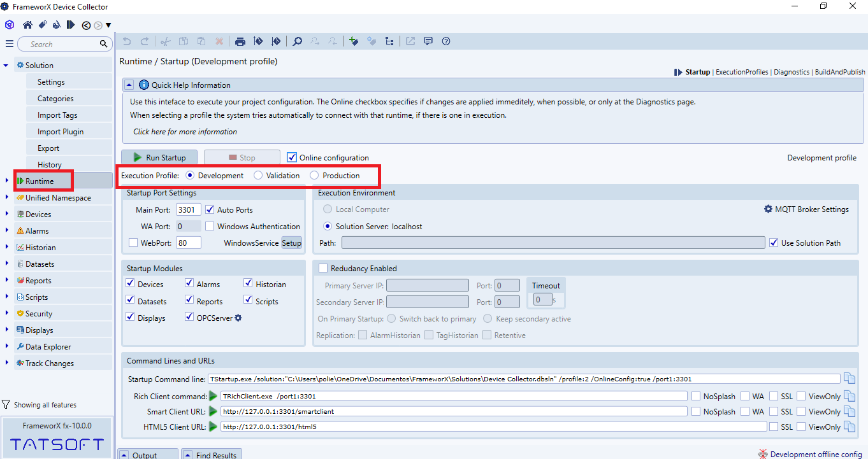
Task: Toggle the Online configuration checkbox
Action: pyautogui.click(x=292, y=157)
